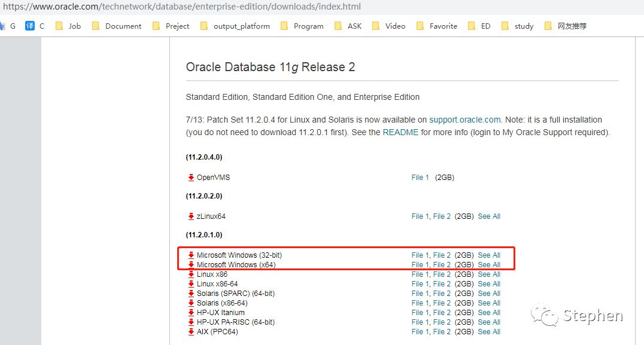Open the Video bookmark folder
This screenshot has height=345, width=644.
click(388, 26)
